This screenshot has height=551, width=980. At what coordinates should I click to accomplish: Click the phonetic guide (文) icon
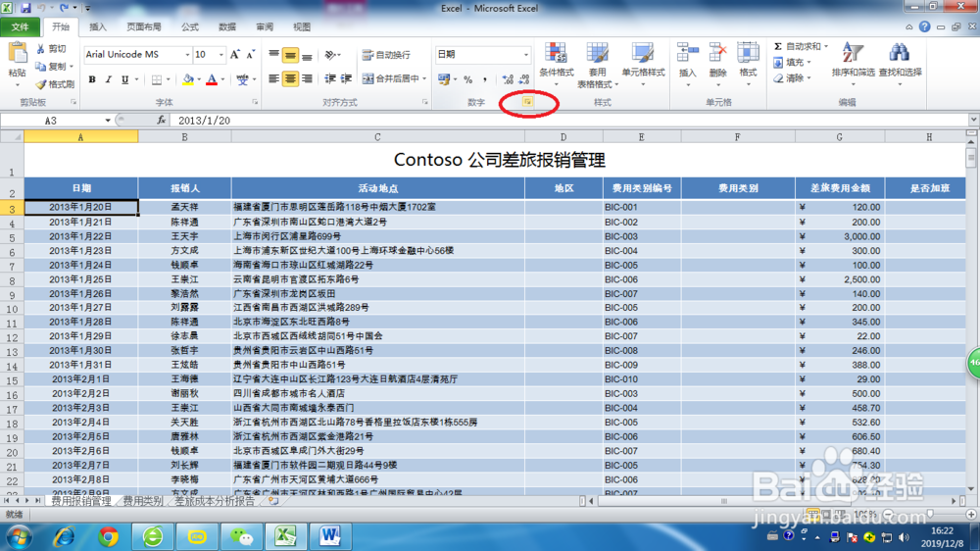(x=242, y=79)
